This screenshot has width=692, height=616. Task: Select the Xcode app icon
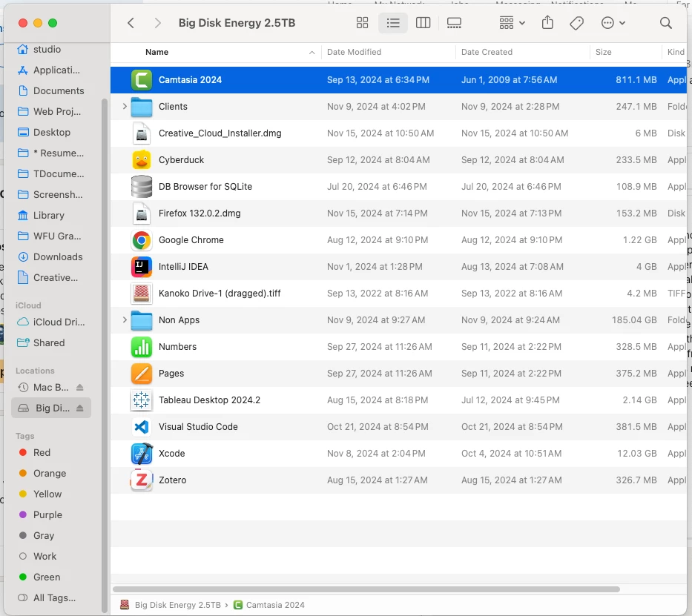142,454
